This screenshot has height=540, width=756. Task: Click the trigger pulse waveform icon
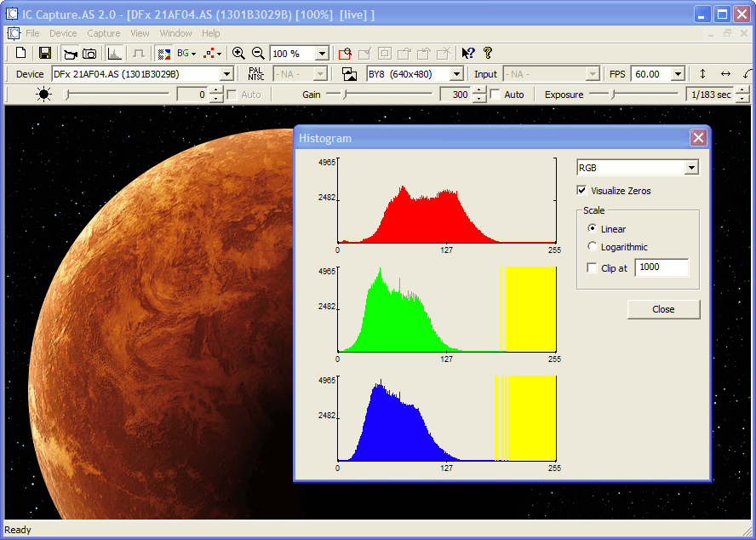click(x=139, y=54)
